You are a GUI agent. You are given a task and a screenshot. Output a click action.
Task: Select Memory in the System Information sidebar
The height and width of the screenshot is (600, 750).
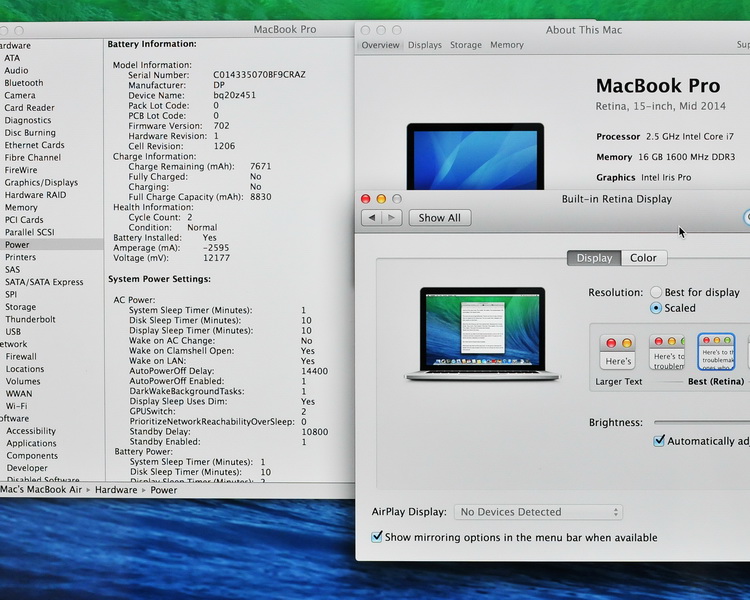[x=21, y=207]
